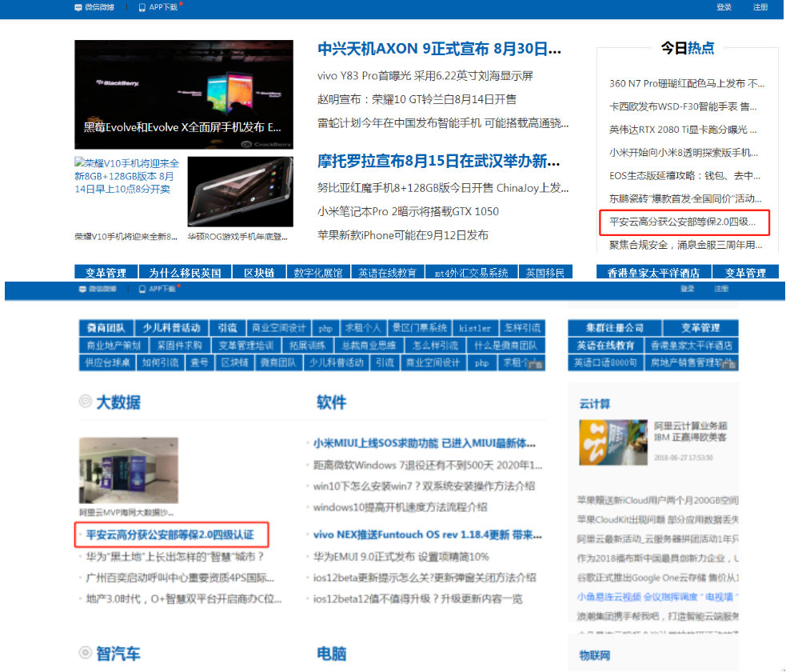Click the 英语口语8000句 tag
The image size is (786, 672).
(605, 362)
